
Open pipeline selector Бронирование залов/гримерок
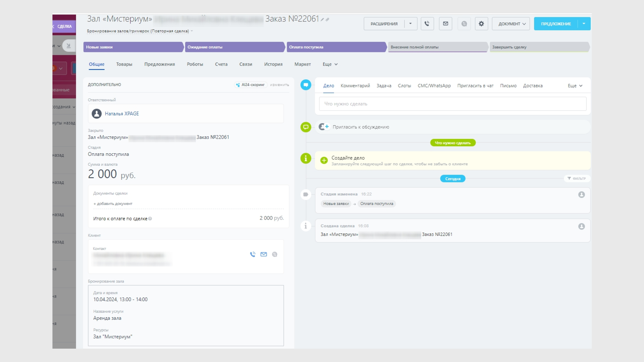[140, 31]
